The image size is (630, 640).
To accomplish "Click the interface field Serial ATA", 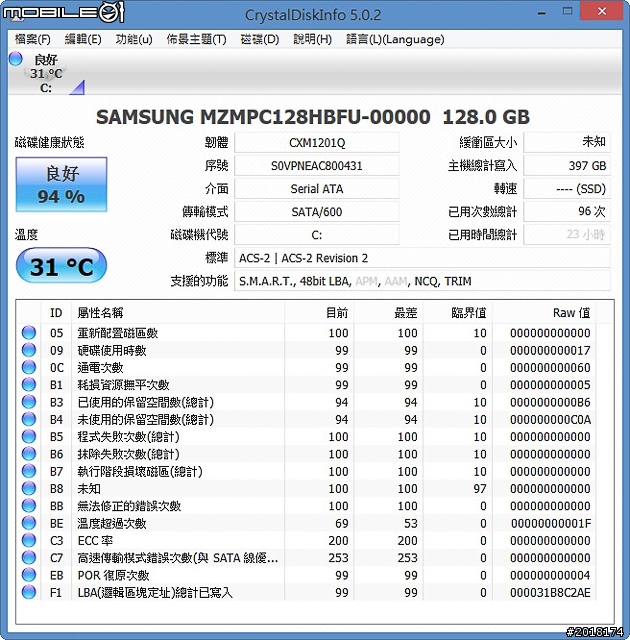I will point(317,189).
